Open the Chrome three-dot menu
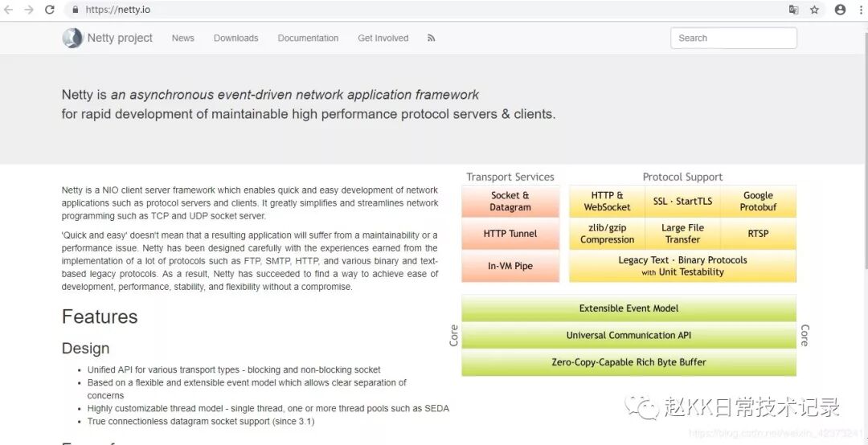Screen dimensions: 868x445 (x=860, y=10)
